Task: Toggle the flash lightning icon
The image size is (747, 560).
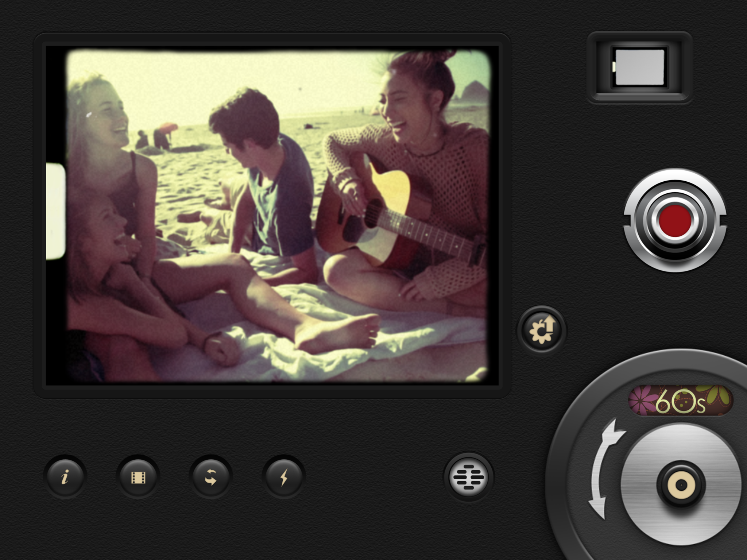Action: [x=284, y=477]
